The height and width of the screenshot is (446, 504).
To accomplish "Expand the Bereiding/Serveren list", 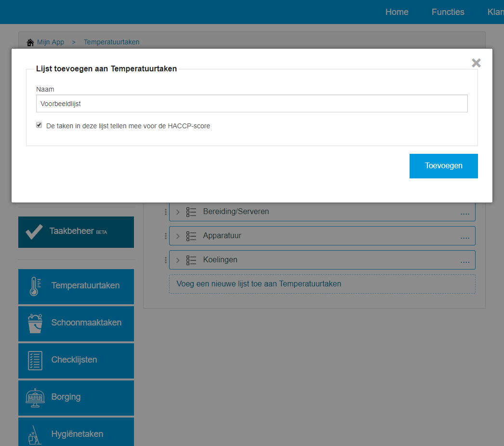I will point(178,212).
